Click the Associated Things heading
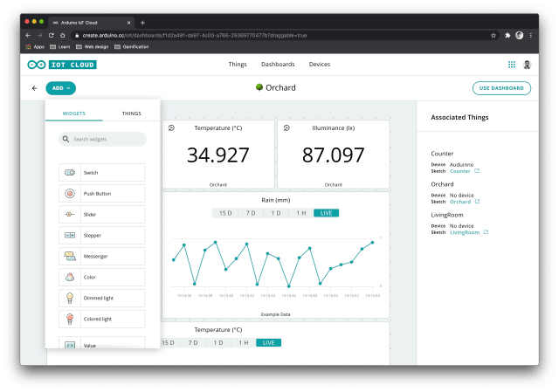 tap(459, 117)
